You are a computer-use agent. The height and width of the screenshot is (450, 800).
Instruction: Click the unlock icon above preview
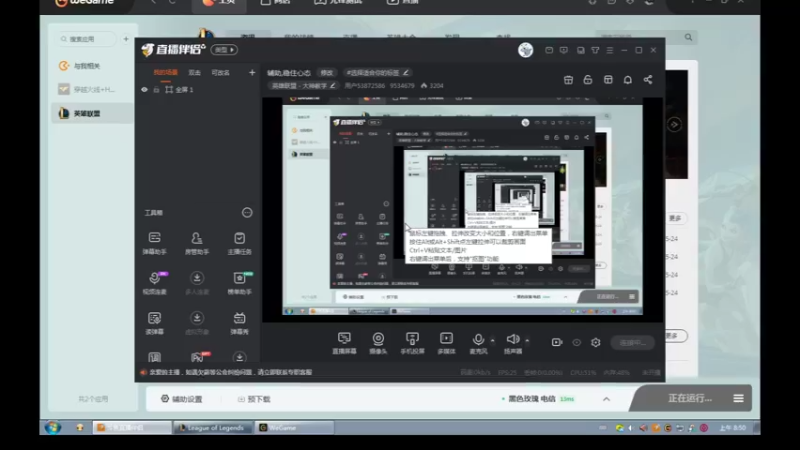click(x=588, y=80)
